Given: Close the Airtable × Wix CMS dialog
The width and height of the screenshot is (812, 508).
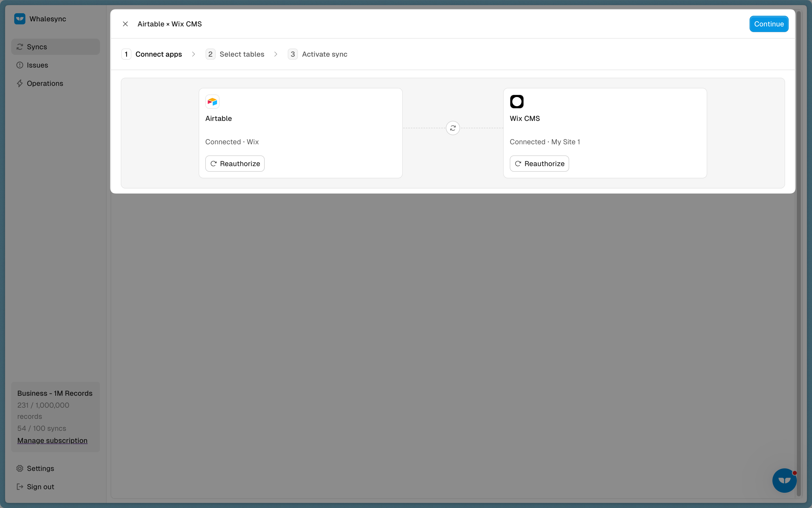Looking at the screenshot, I should pyautogui.click(x=125, y=24).
